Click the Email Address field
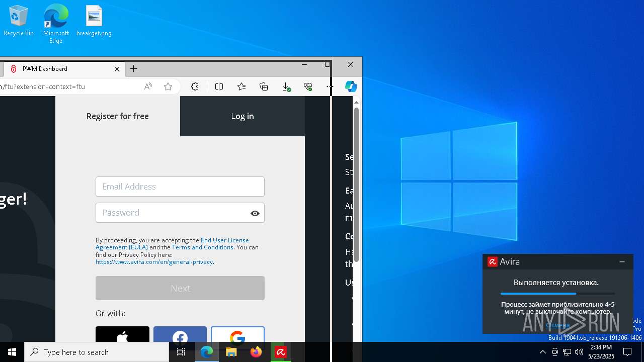644x362 pixels. point(180,187)
